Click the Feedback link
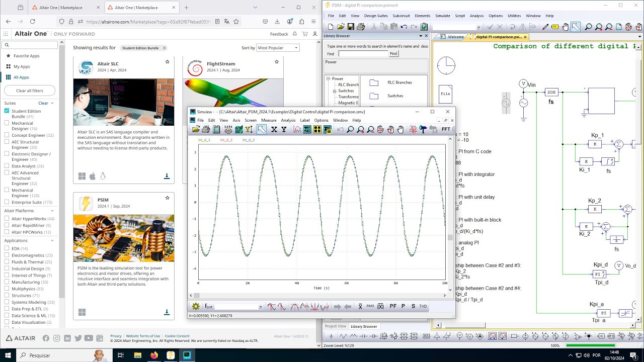Image resolution: width=644 pixels, height=362 pixels. pos(279,34)
